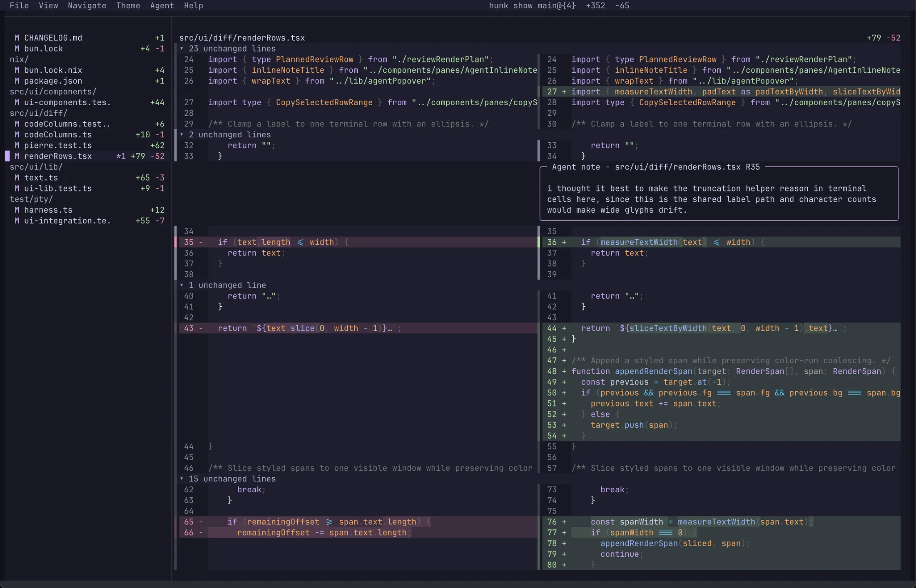Click the agent note body text

click(x=712, y=199)
